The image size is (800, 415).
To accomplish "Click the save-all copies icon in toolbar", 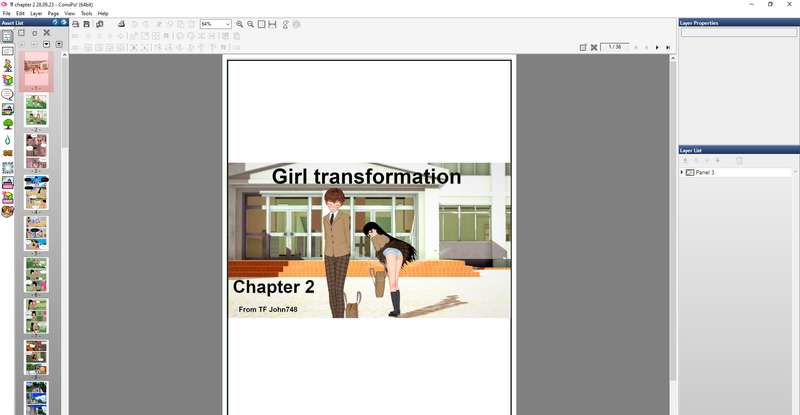I will coord(99,24).
